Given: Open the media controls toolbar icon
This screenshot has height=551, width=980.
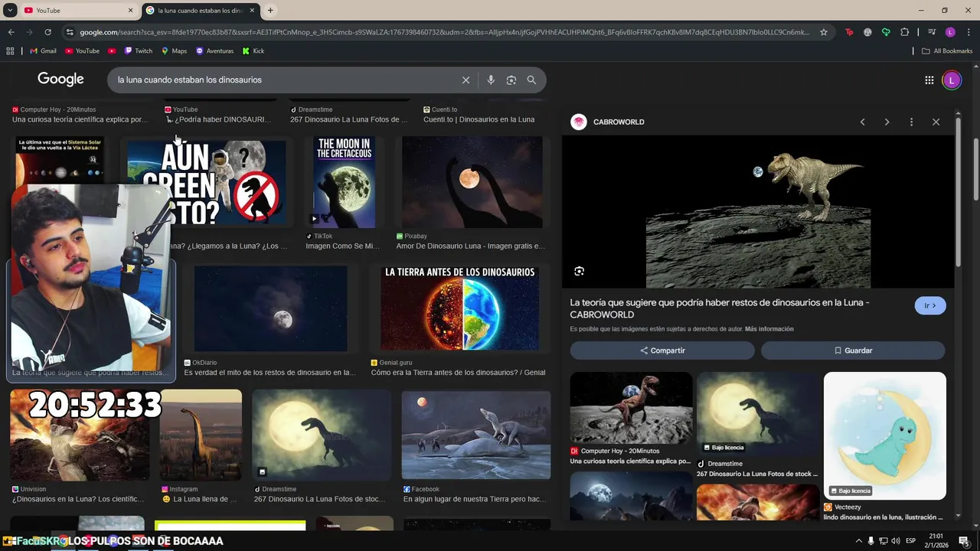Looking at the screenshot, I should pos(932,32).
